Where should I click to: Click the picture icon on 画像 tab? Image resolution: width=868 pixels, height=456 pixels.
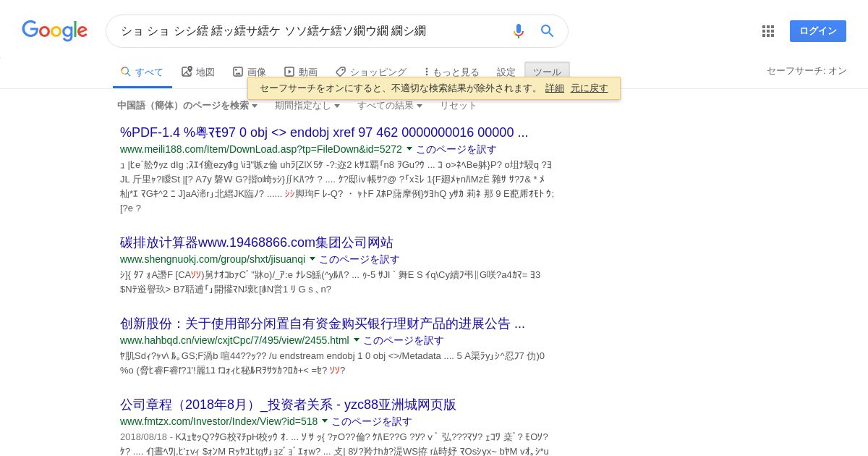point(238,72)
